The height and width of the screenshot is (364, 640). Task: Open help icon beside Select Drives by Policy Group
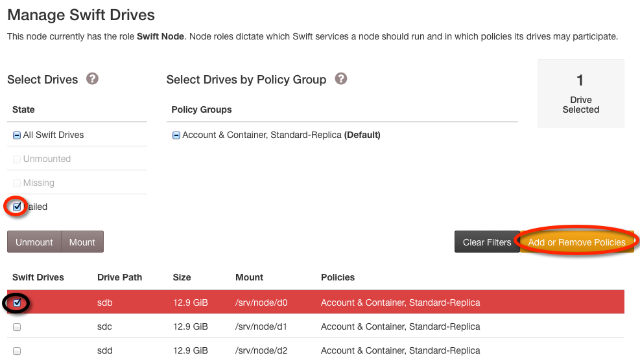point(341,78)
